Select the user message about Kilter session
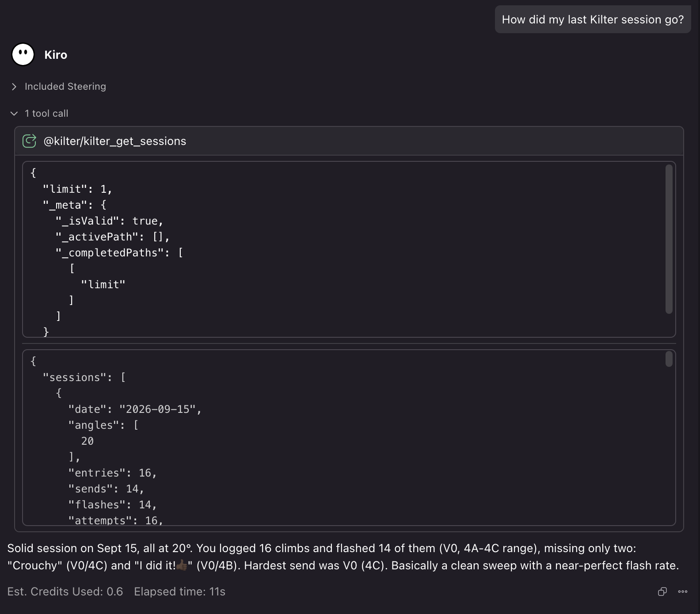The image size is (700, 614). 593,19
